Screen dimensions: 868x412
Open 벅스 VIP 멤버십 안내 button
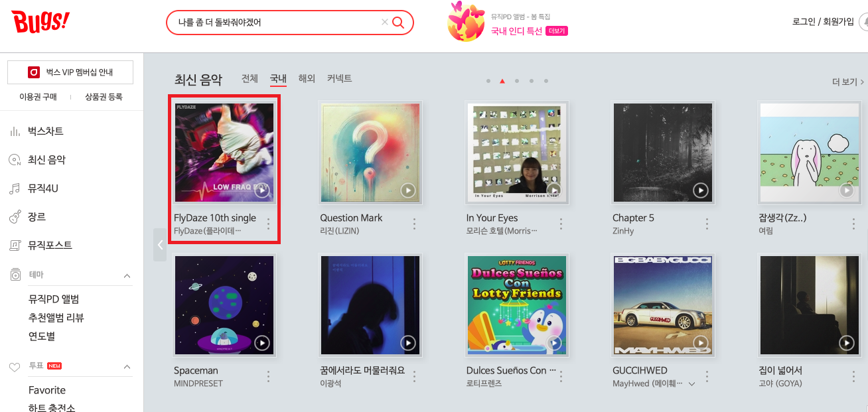click(x=70, y=72)
